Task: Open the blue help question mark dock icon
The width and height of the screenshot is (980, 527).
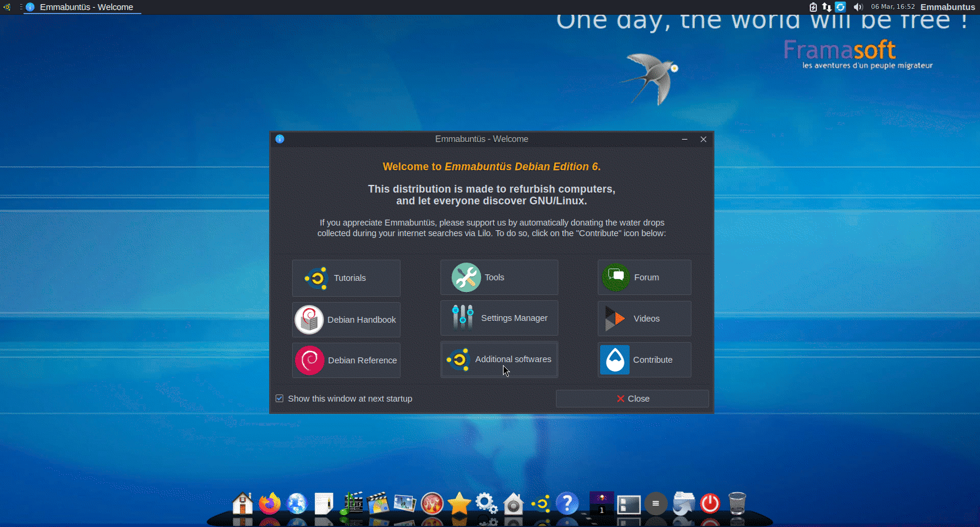Action: (x=567, y=503)
